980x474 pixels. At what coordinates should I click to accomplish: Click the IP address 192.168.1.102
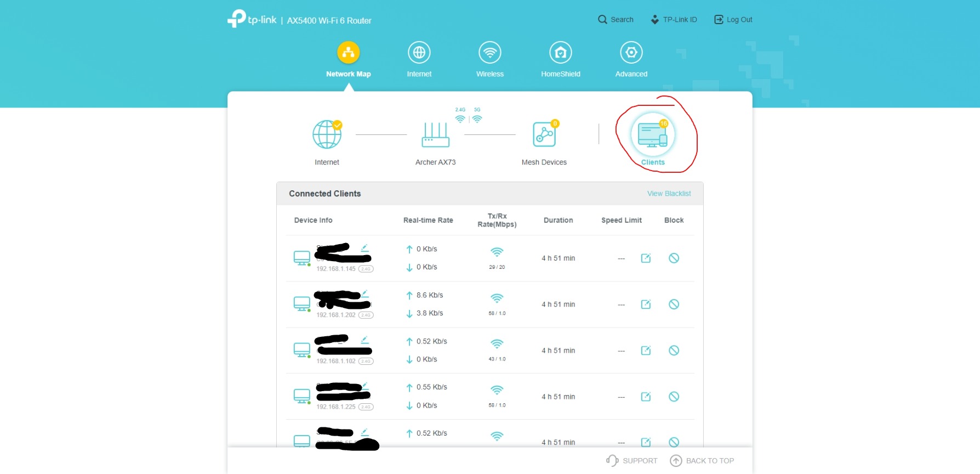click(x=336, y=361)
